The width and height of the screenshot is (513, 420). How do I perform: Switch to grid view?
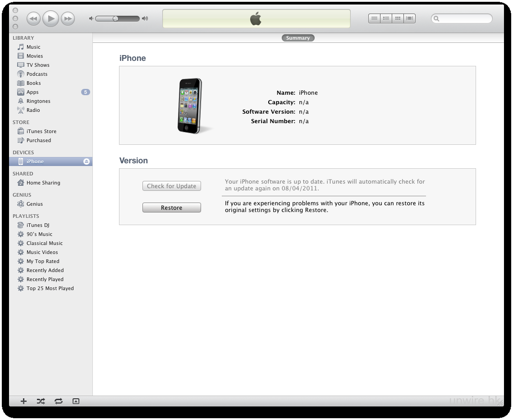[x=398, y=18]
